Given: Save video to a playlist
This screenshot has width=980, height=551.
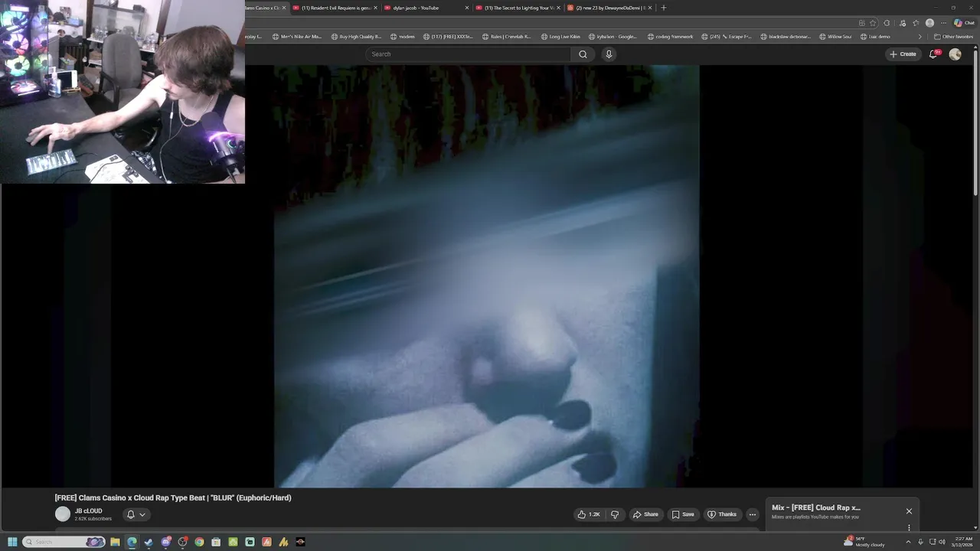Looking at the screenshot, I should [683, 514].
